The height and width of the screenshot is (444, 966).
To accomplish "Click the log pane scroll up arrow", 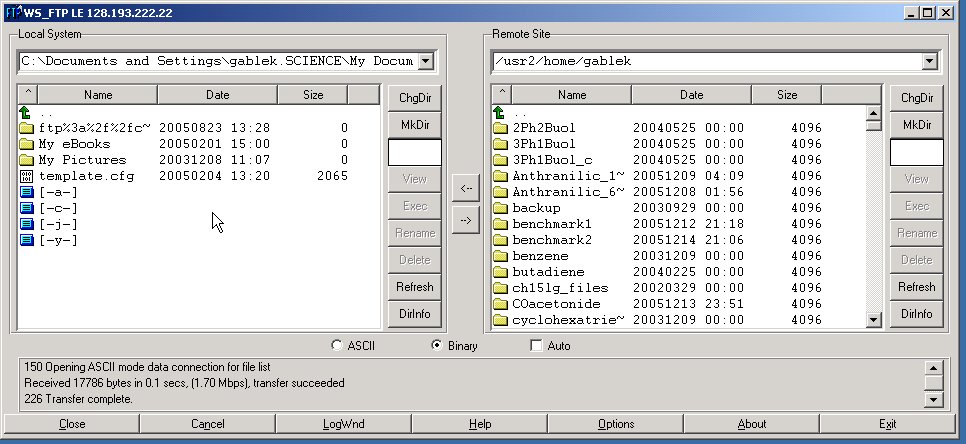I will point(934,368).
